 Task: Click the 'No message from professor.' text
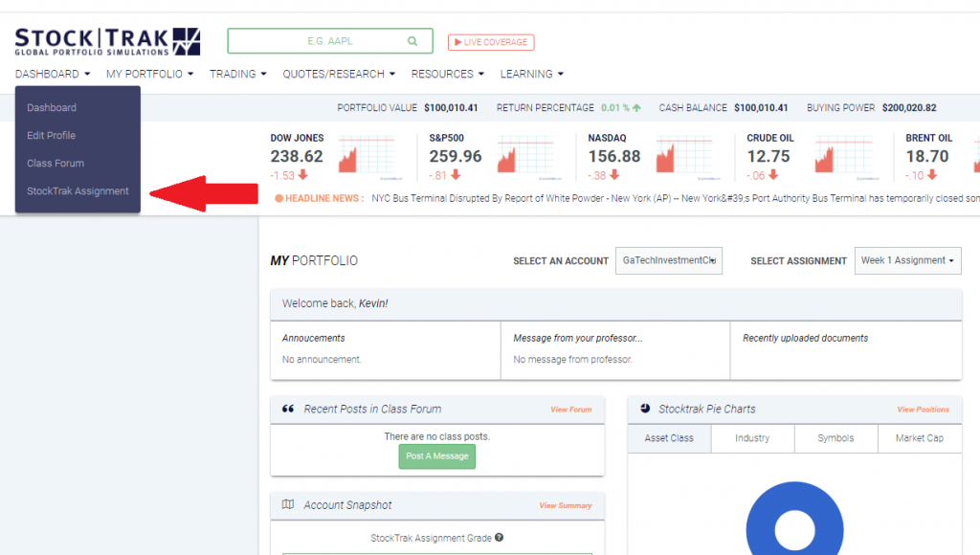tap(573, 360)
